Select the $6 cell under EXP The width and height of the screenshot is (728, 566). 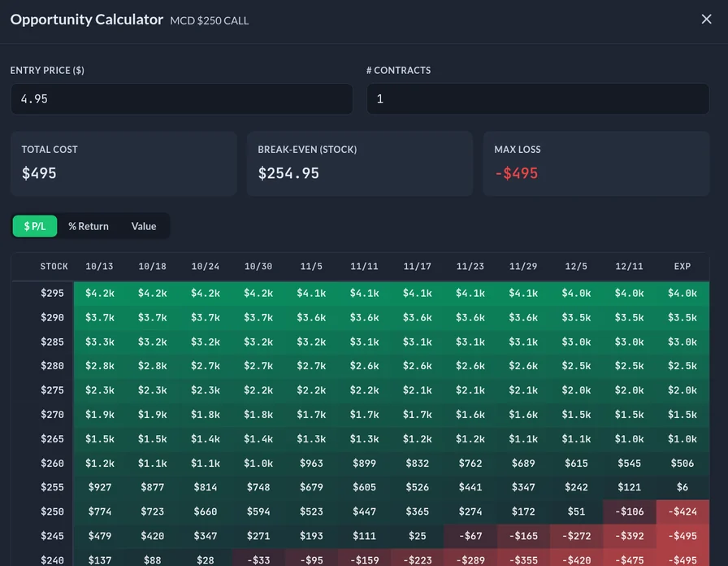point(682,487)
